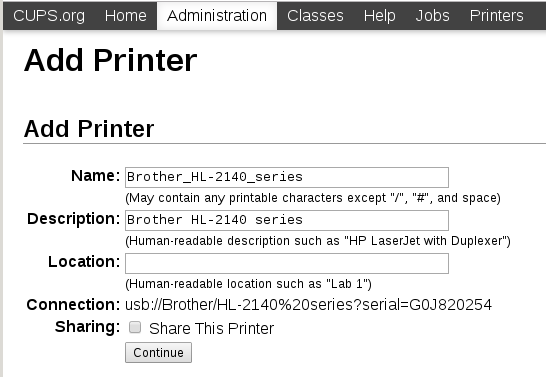Click the bold "Description:" field label
Image resolution: width=546 pixels, height=377 pixels.
pos(73,219)
